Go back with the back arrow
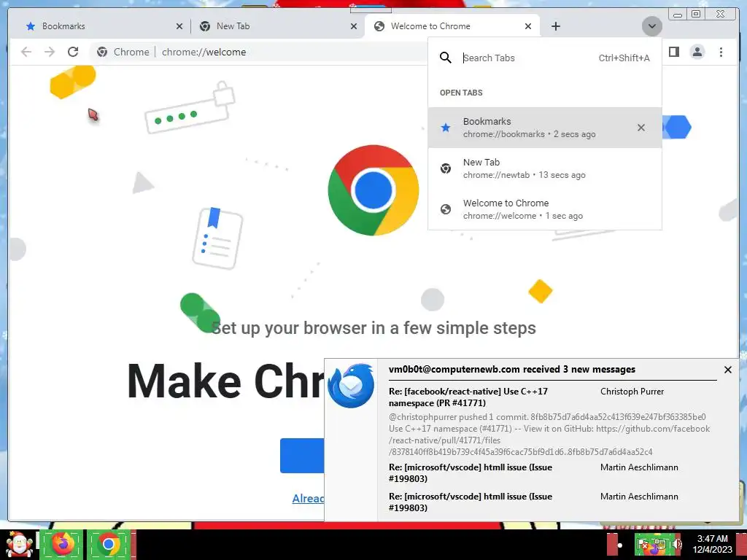Image resolution: width=747 pixels, height=560 pixels. (x=26, y=52)
